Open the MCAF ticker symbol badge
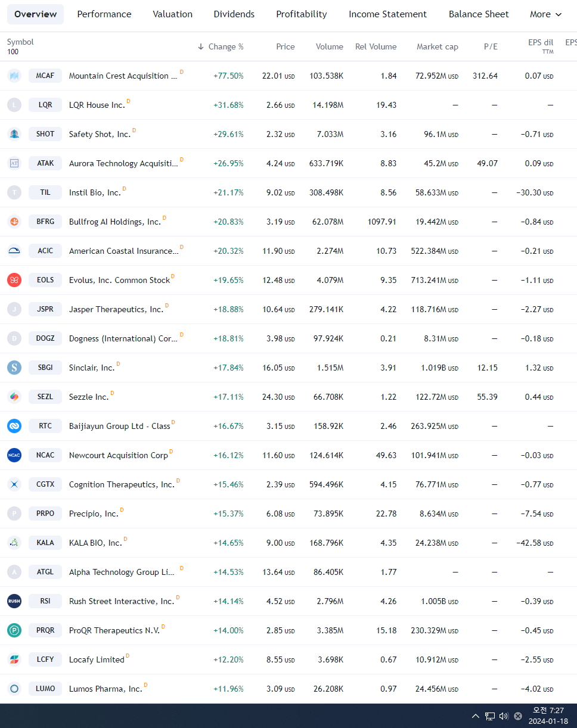577x728 pixels. (x=45, y=76)
